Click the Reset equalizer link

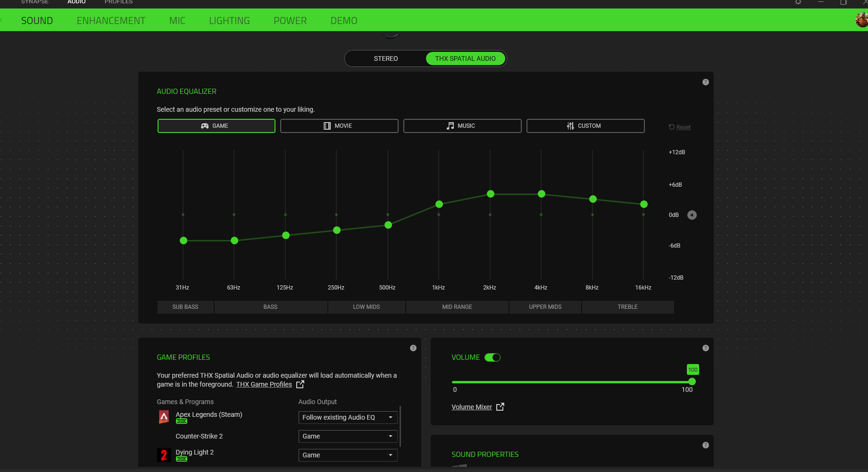click(x=683, y=127)
